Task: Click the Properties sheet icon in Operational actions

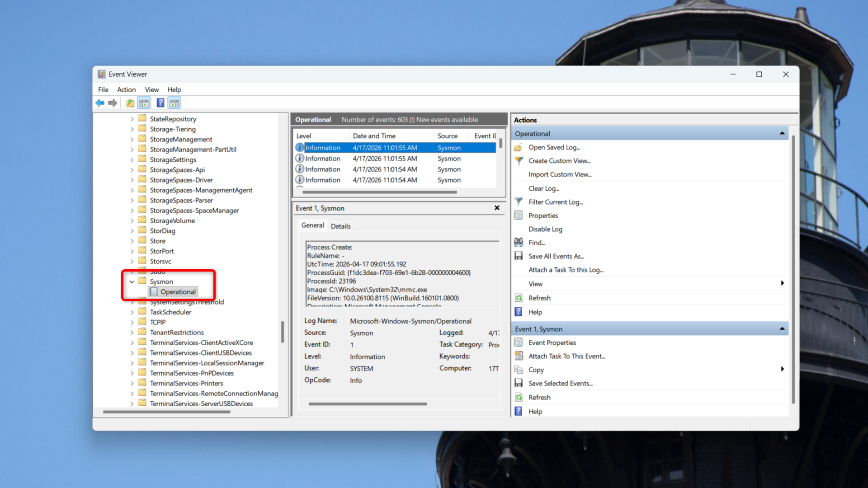Action: click(519, 216)
